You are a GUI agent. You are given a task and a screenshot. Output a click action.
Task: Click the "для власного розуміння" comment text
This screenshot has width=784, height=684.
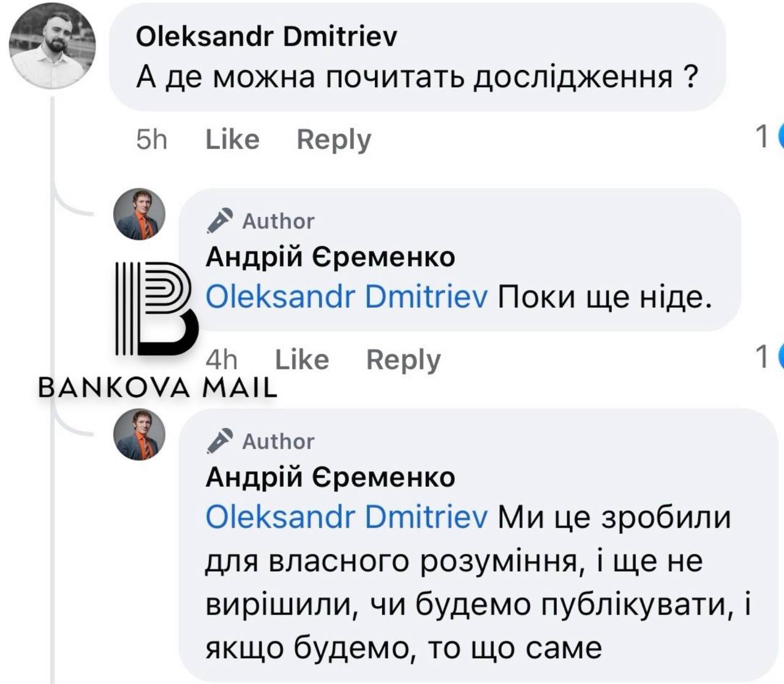(x=392, y=561)
